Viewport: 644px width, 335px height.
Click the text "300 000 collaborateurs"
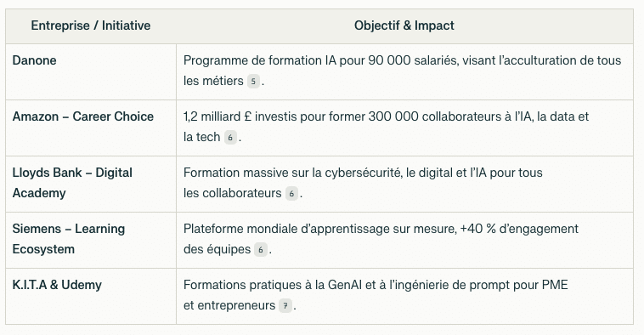[x=429, y=116]
